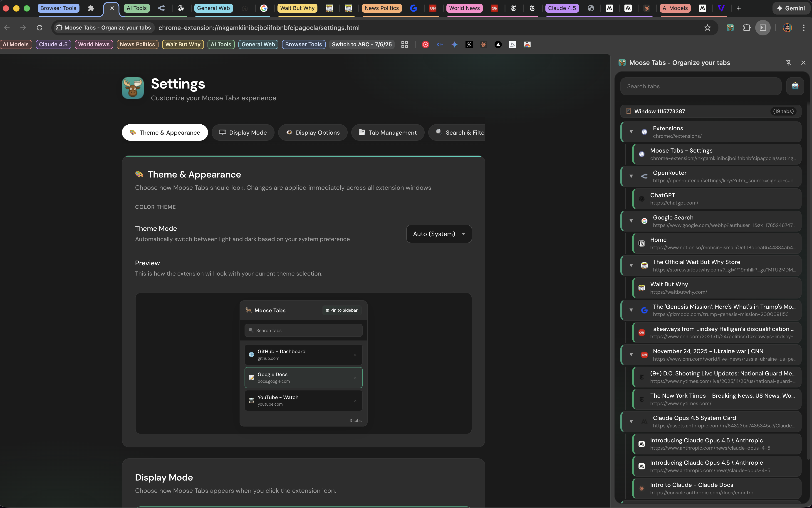The width and height of the screenshot is (812, 508).
Task: Switch to the Chrome extensions puzzle tab
Action: (x=91, y=8)
